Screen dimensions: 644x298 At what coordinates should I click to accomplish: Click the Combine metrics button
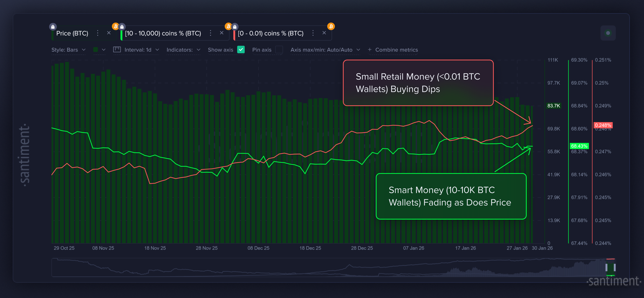(393, 50)
